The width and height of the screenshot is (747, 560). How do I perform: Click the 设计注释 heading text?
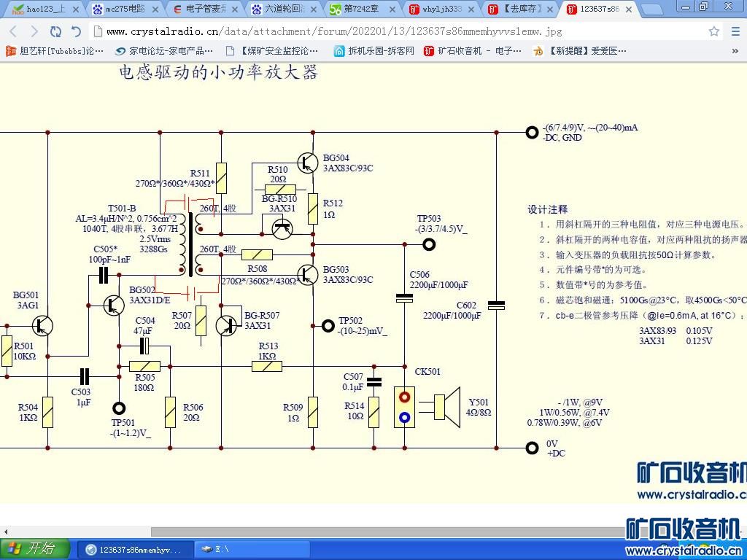tap(547, 209)
